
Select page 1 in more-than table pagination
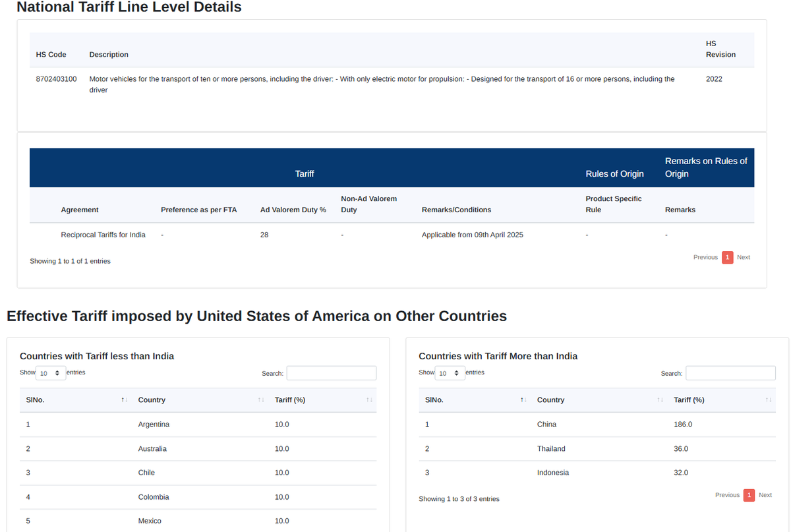pos(749,494)
